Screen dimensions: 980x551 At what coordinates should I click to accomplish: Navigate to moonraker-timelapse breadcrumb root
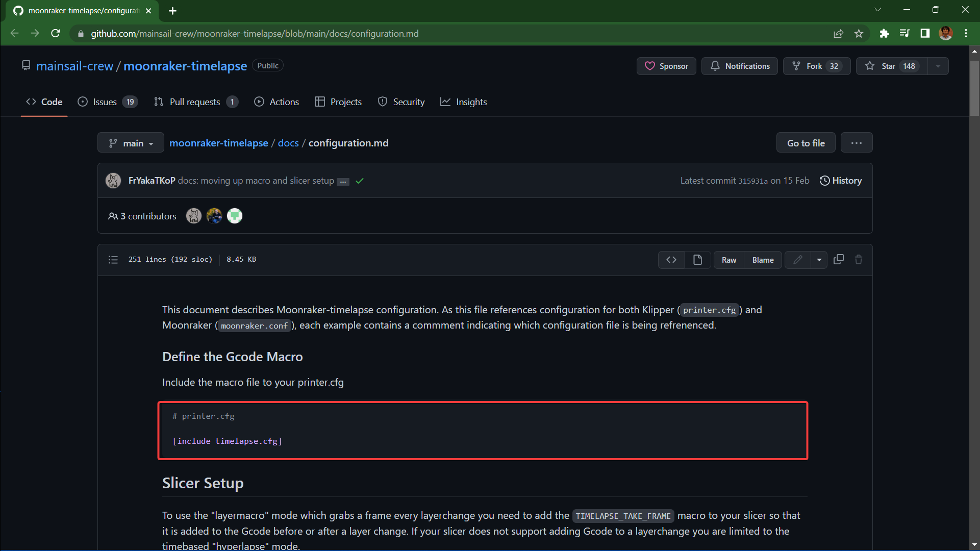[x=219, y=143]
